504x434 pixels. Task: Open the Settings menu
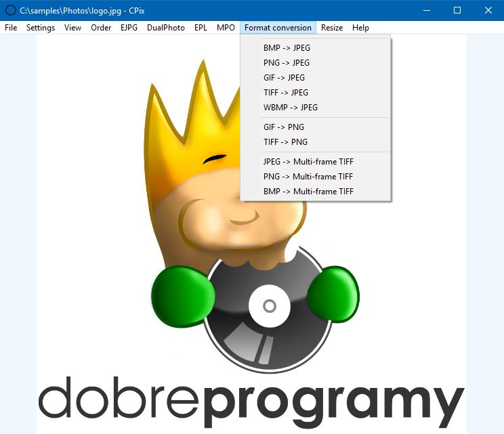click(x=41, y=28)
